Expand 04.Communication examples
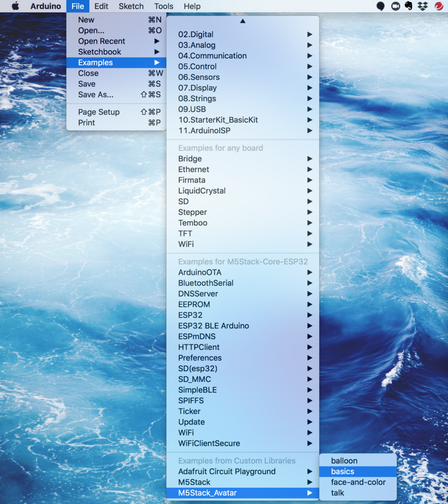Screen dimensions: 448x504 243,56
